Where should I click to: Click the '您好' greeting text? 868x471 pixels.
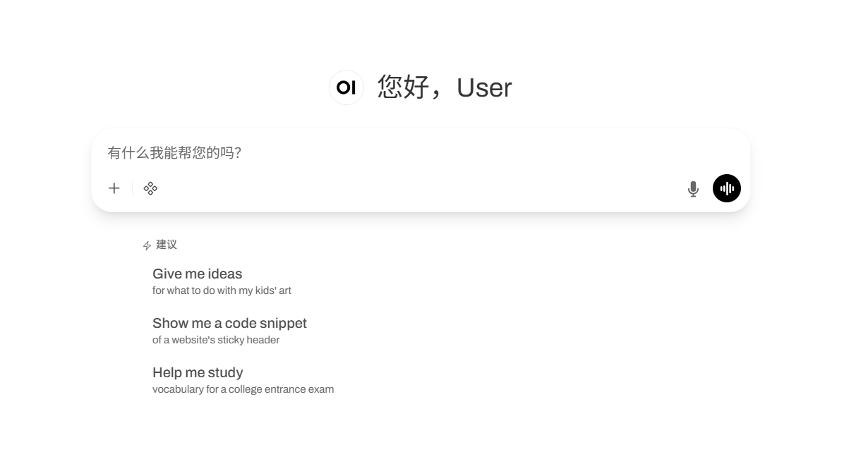403,87
